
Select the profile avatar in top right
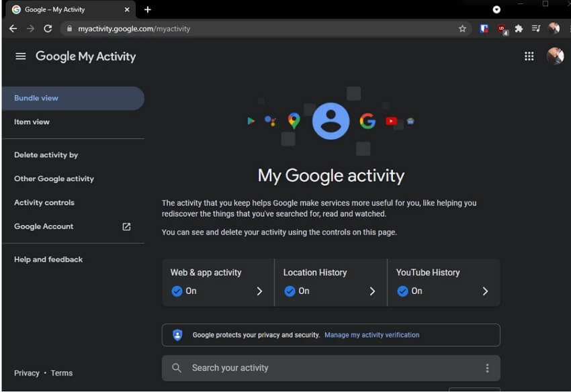(555, 56)
